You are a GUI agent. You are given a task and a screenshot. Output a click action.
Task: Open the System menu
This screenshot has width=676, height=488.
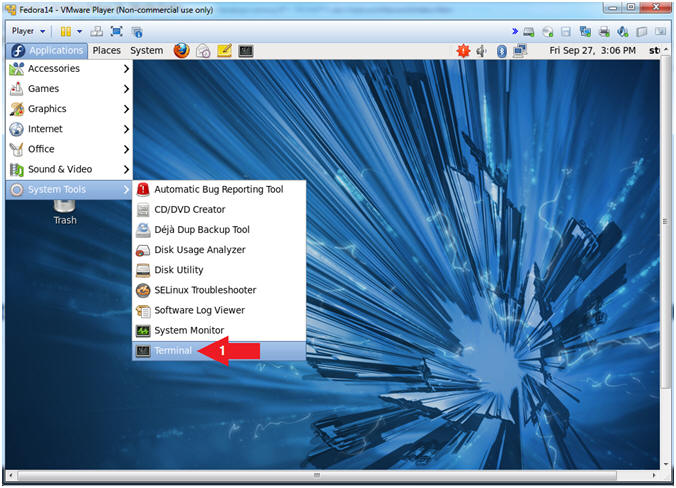147,50
